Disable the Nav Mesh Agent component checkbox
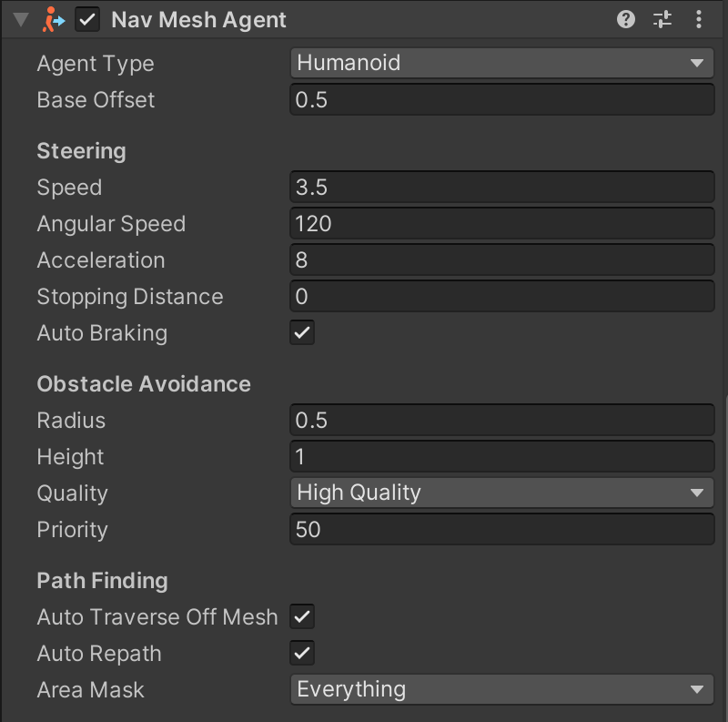This screenshot has height=722, width=728. (x=87, y=20)
